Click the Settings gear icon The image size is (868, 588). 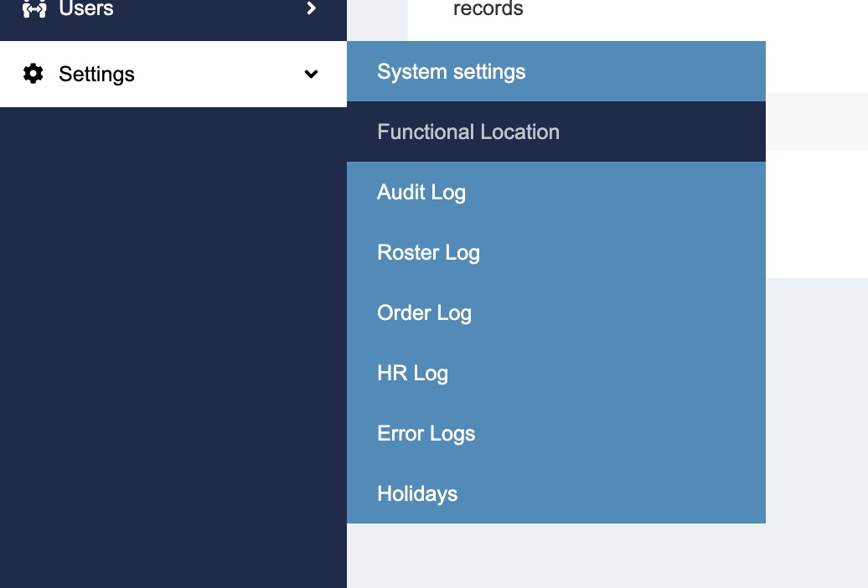(x=33, y=74)
